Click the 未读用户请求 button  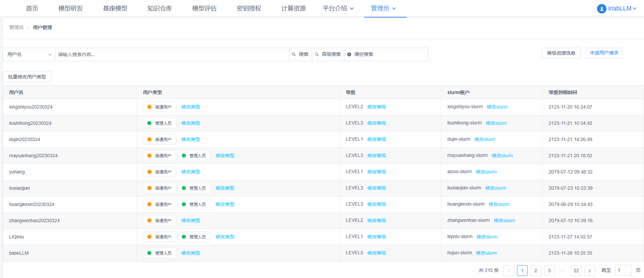click(x=604, y=53)
